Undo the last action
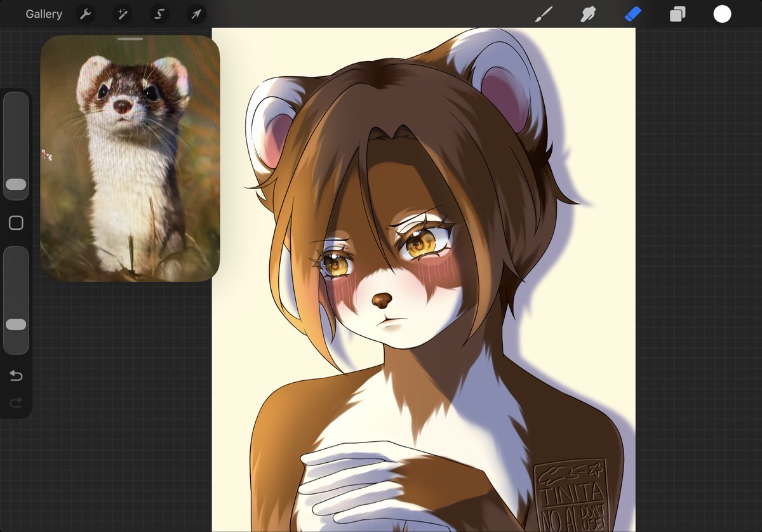Viewport: 762px width, 532px height. (16, 376)
